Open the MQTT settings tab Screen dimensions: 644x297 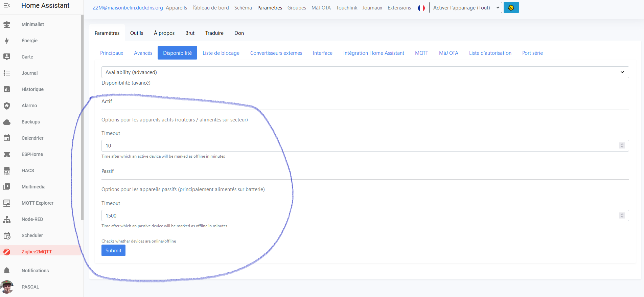(x=421, y=53)
